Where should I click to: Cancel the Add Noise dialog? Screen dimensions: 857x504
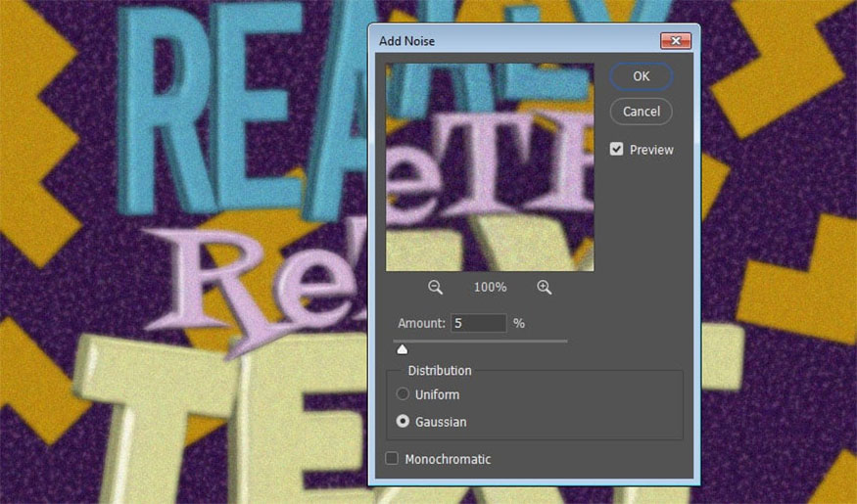point(642,112)
